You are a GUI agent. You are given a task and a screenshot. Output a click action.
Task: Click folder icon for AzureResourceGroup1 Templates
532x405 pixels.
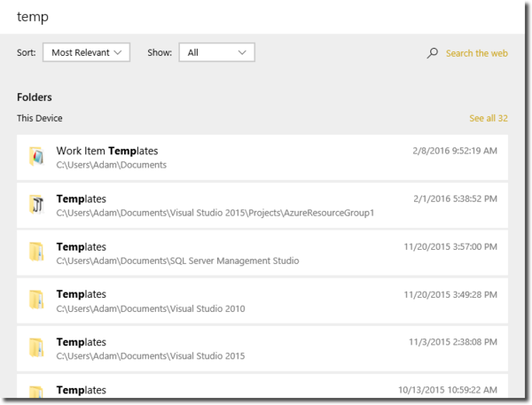(36, 205)
